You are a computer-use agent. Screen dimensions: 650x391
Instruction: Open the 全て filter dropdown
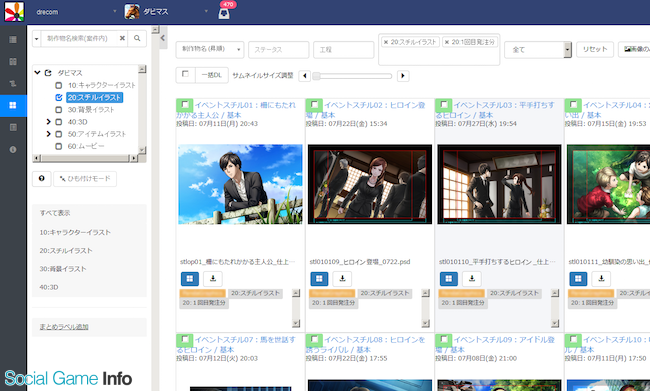[538, 49]
